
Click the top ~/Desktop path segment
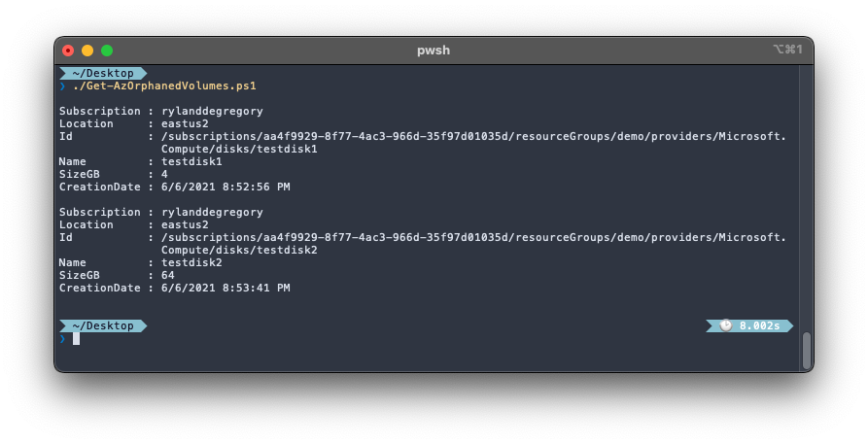click(103, 73)
